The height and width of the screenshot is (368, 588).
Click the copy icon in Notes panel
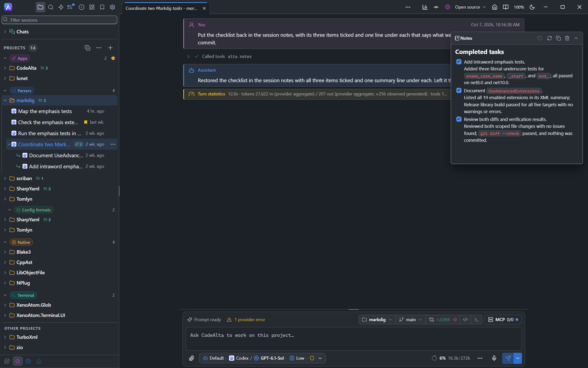558,38
